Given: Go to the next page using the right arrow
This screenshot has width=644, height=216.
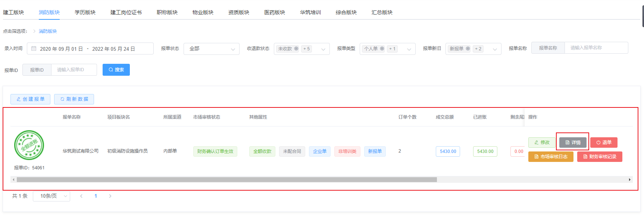Looking at the screenshot, I should 110,196.
